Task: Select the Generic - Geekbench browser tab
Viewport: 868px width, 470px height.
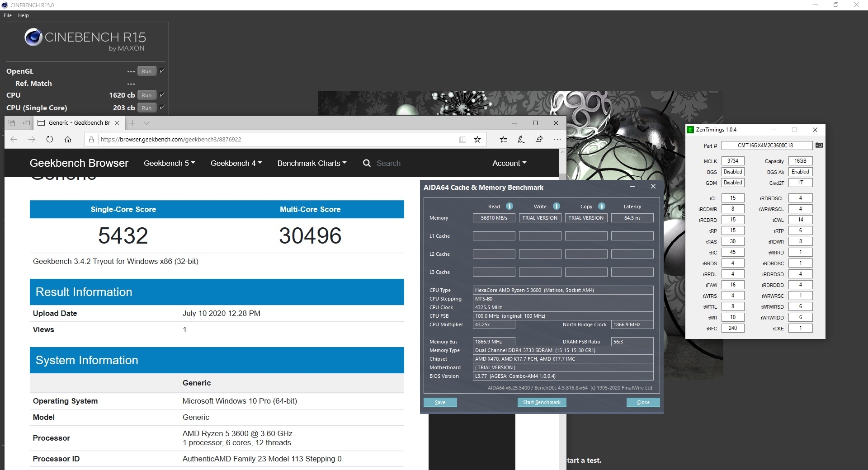Action: click(79, 123)
